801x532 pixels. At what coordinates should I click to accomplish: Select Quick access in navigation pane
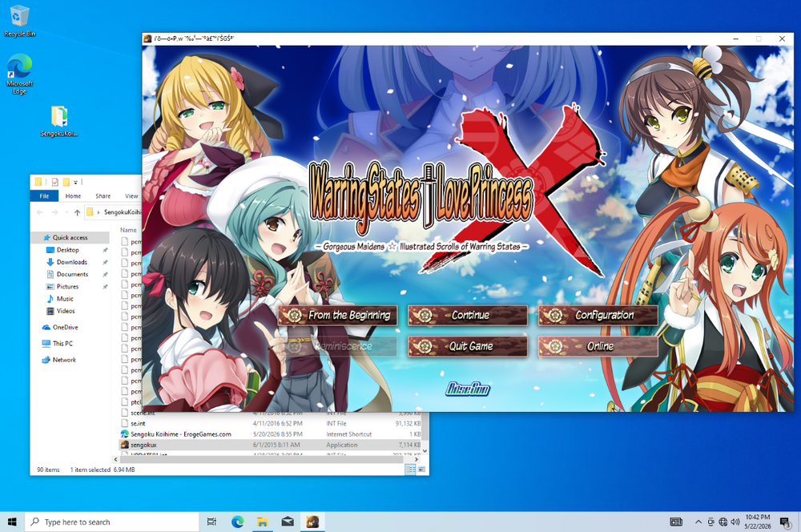(x=70, y=238)
